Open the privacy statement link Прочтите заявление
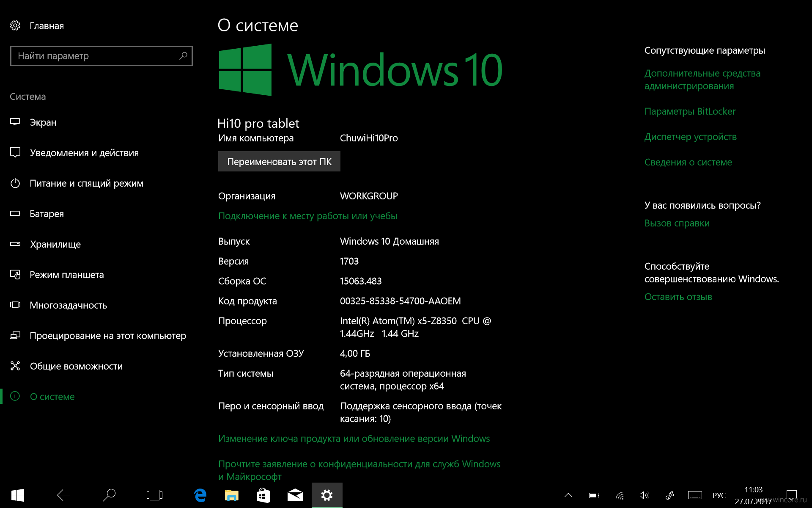 click(x=359, y=470)
